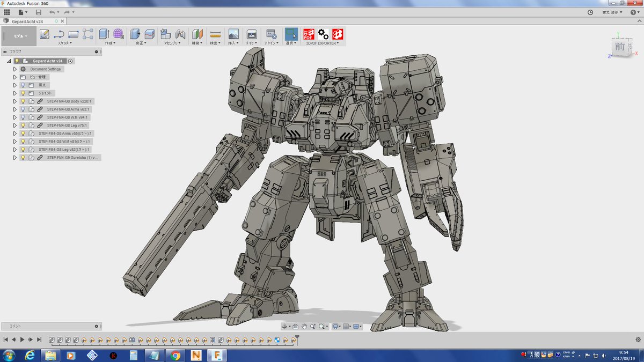
Task: Select the Press Pull tool in 修正
Action: [x=135, y=34]
